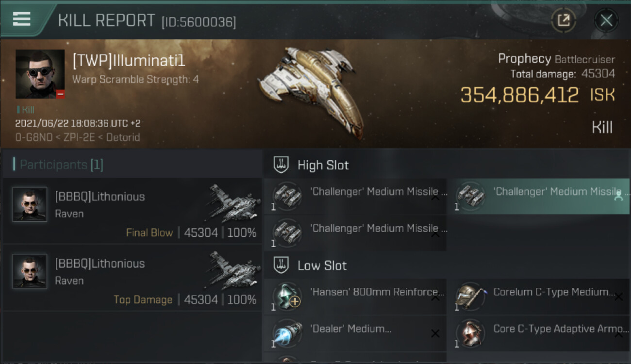Click third 'Challenger' Medium Missile launcher icon
The image size is (631, 364).
point(287,233)
